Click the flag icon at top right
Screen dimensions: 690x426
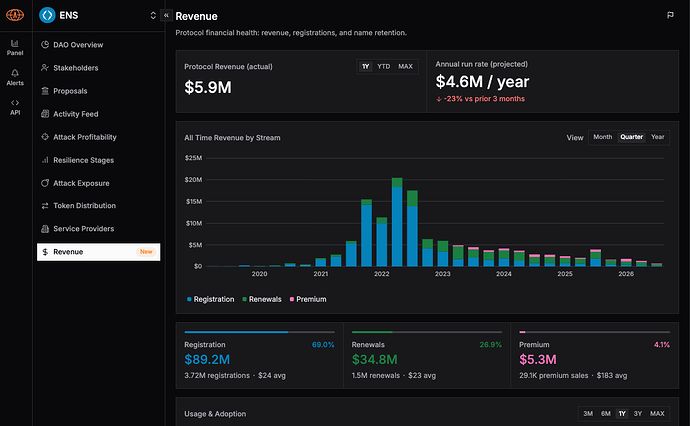tap(670, 15)
